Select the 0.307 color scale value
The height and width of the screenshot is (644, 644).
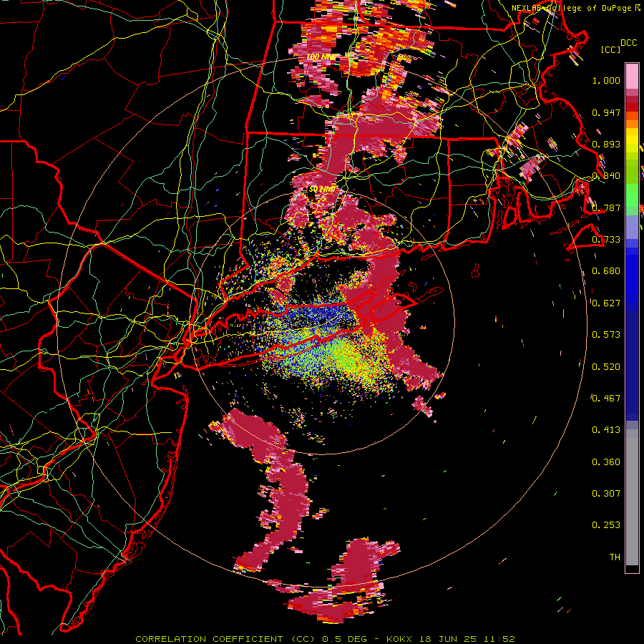point(606,494)
